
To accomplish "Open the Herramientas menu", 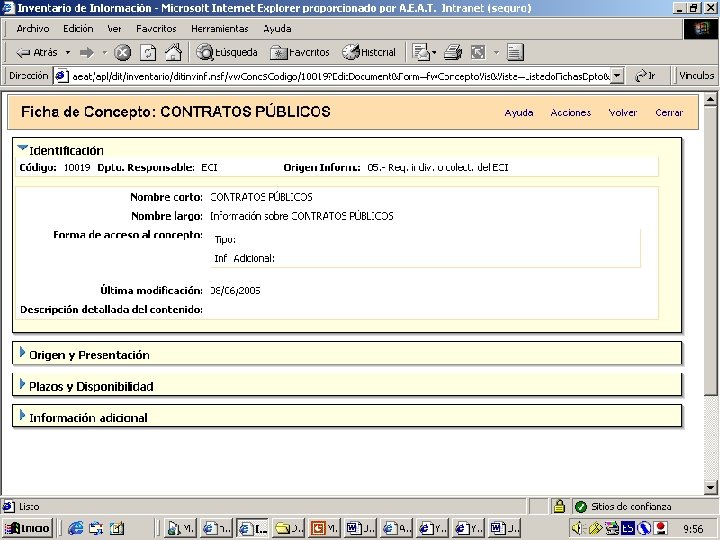I will (x=219, y=28).
